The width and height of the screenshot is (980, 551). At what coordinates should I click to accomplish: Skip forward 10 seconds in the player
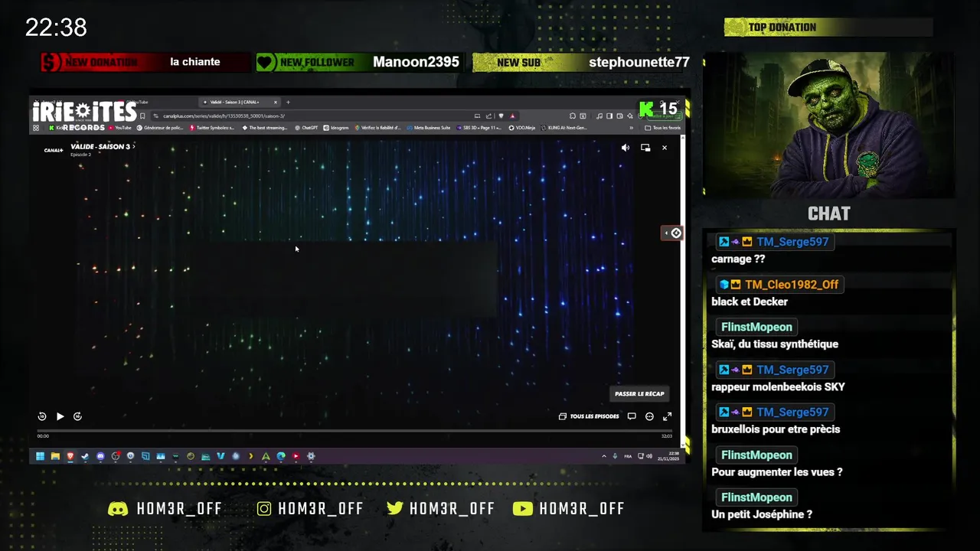coord(77,416)
